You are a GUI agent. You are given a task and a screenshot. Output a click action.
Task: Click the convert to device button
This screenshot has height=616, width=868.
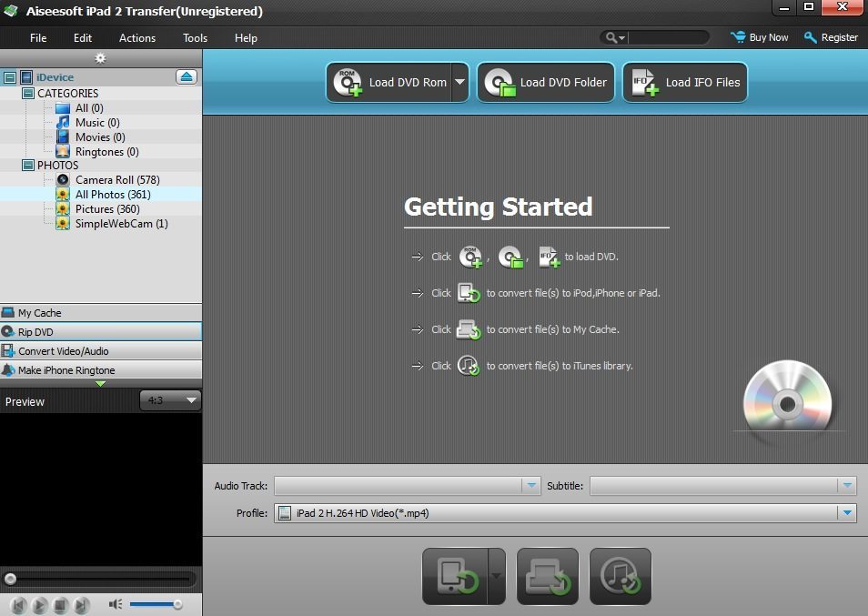(455, 576)
